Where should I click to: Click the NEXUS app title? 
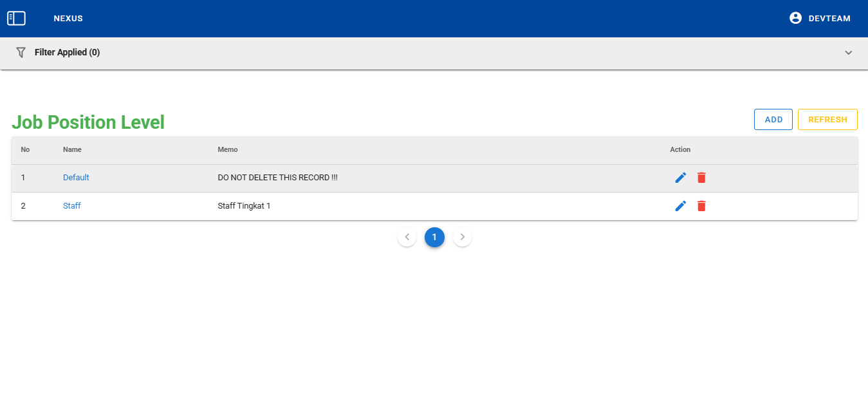point(68,19)
